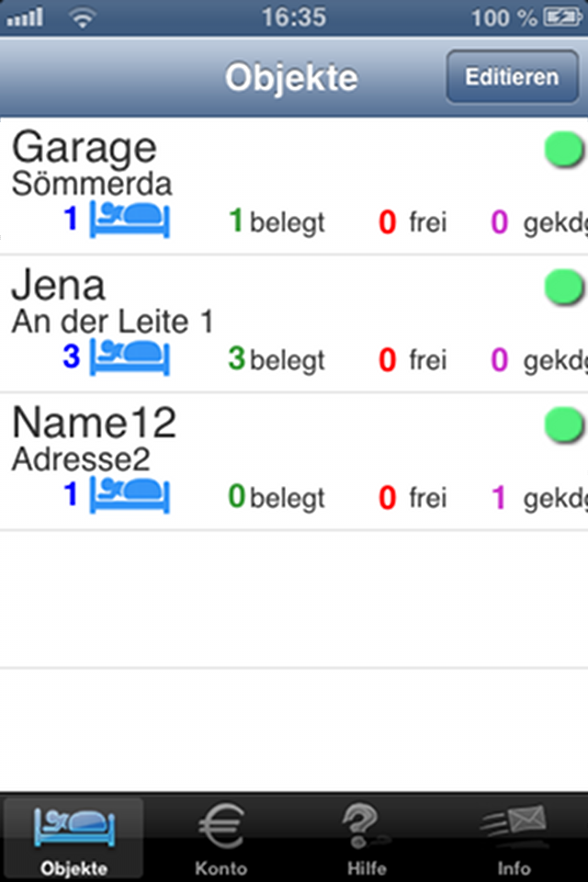Tap the 3 belegt count for Jena
Screen dimensions: 588x882
(x=277, y=359)
